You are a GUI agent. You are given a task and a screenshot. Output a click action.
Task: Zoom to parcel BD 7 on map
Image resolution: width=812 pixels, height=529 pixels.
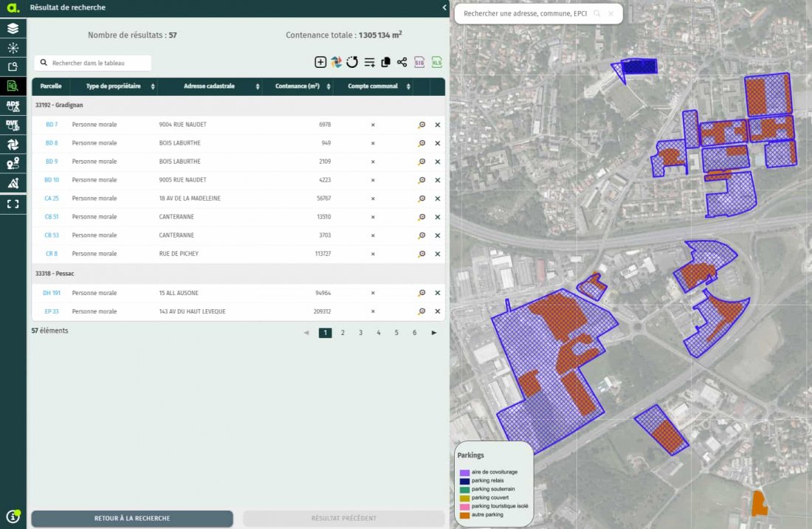(x=422, y=125)
